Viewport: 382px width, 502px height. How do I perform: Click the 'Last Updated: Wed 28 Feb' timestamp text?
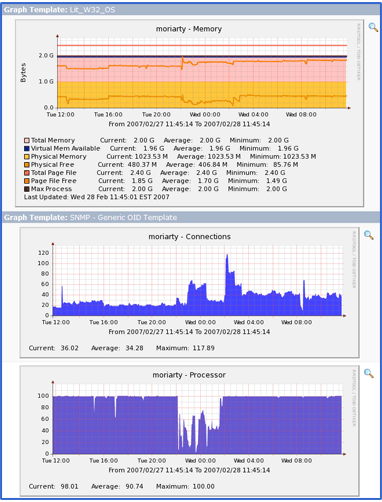[x=97, y=197]
